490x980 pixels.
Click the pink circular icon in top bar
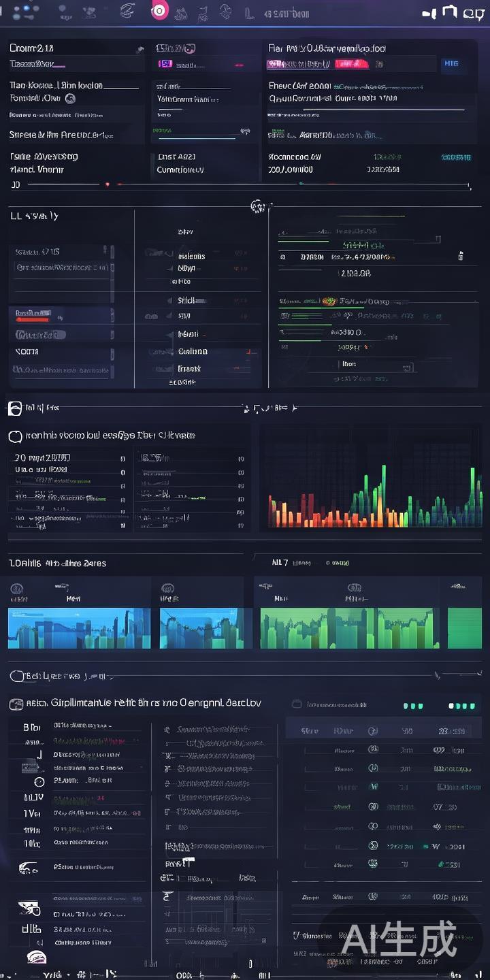click(158, 10)
